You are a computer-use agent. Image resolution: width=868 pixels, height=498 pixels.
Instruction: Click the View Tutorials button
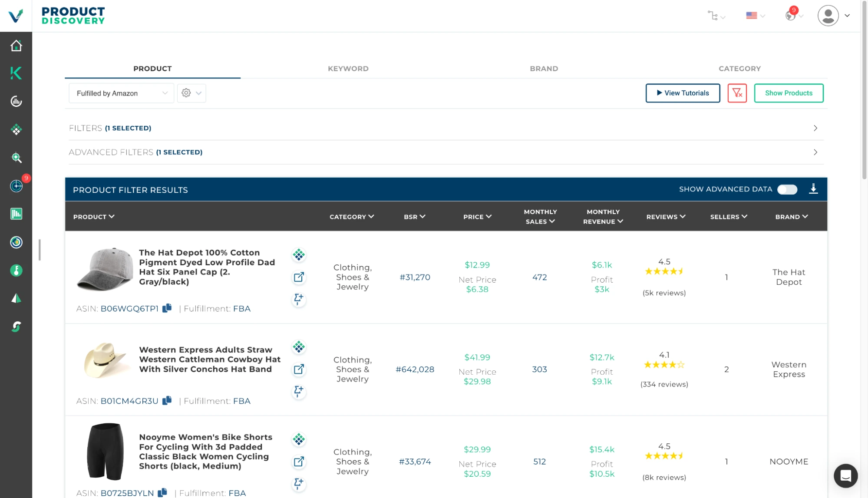[683, 93]
